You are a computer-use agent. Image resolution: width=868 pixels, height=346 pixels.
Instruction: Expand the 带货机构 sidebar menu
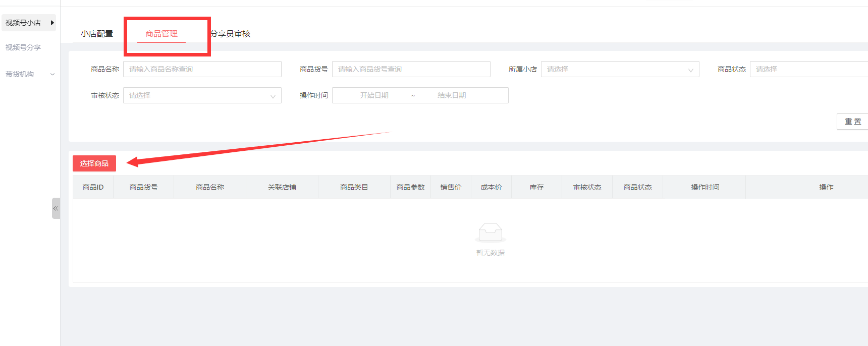coord(28,74)
